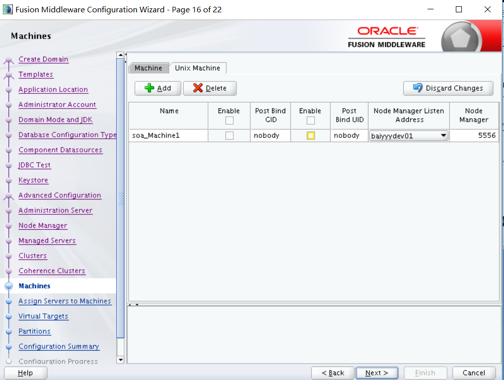Go to Domain Mode and JDK step

click(x=55, y=120)
